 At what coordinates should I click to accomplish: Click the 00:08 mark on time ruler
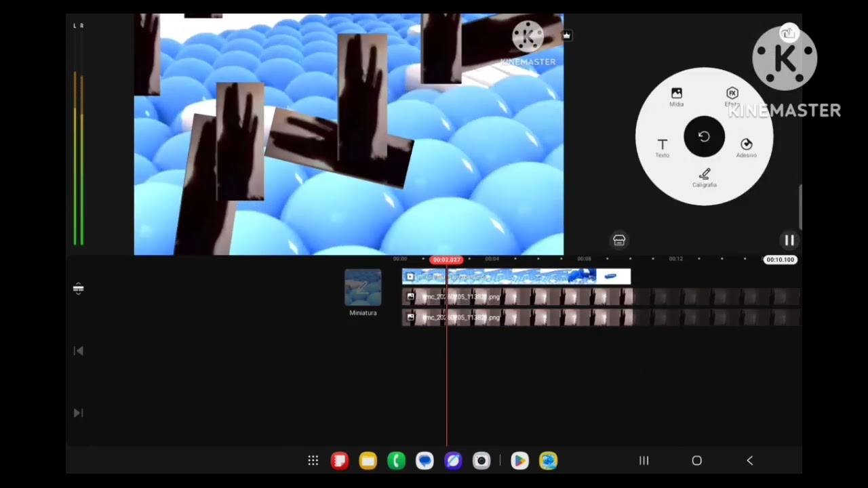[584, 259]
